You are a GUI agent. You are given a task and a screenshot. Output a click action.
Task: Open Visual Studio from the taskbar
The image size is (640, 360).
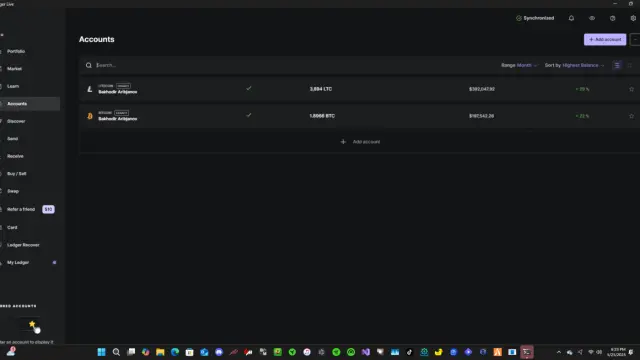pos(365,352)
